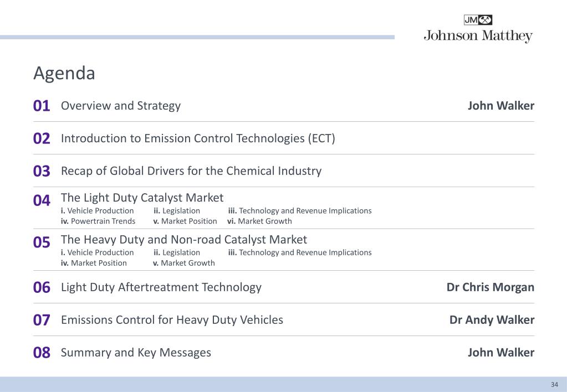Image resolution: width=567 pixels, height=392 pixels.
Task: Select agenda number 03
Action: [x=41, y=171]
